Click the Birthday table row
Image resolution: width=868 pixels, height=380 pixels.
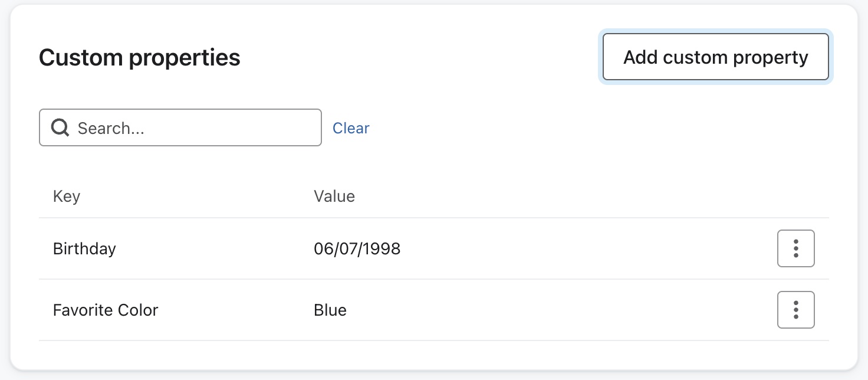click(413, 248)
